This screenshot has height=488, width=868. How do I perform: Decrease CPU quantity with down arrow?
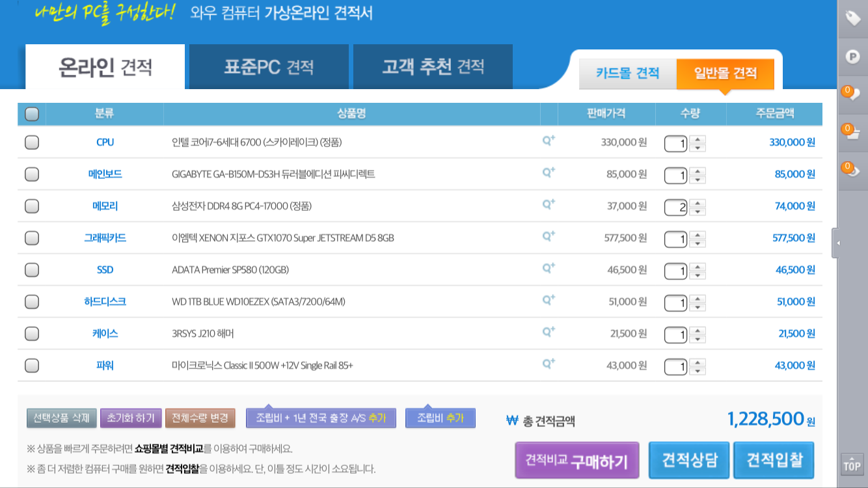point(698,148)
